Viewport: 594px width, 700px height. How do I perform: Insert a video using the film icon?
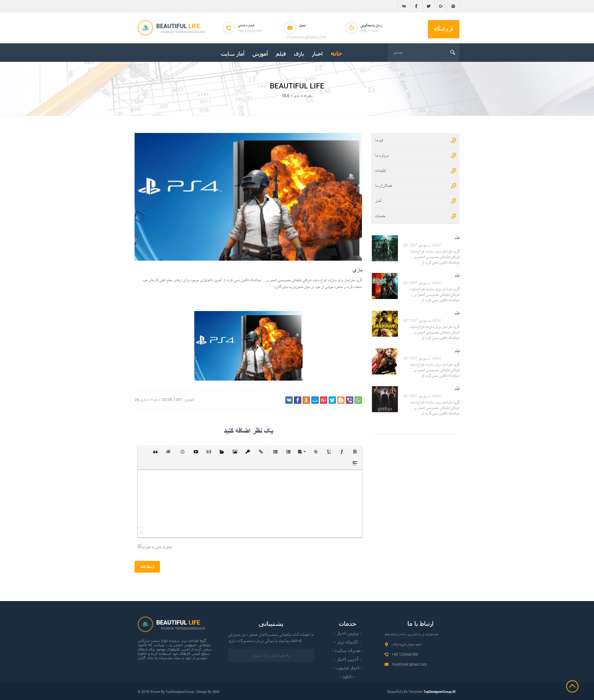(x=209, y=452)
